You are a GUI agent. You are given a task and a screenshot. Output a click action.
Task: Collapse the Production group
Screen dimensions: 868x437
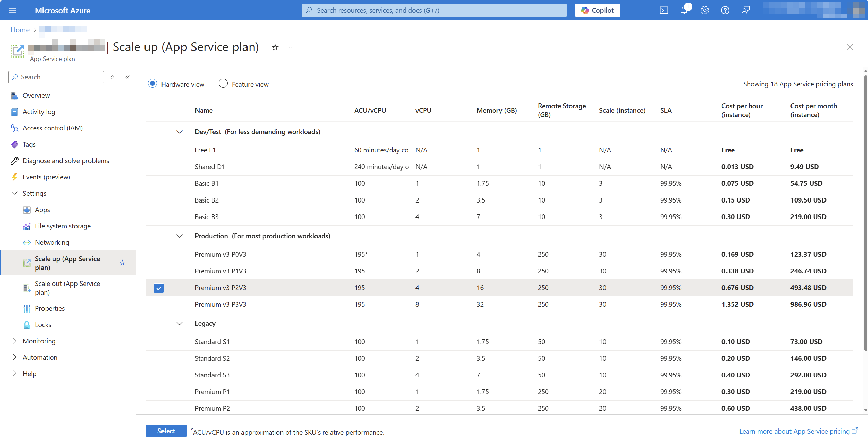pos(180,236)
